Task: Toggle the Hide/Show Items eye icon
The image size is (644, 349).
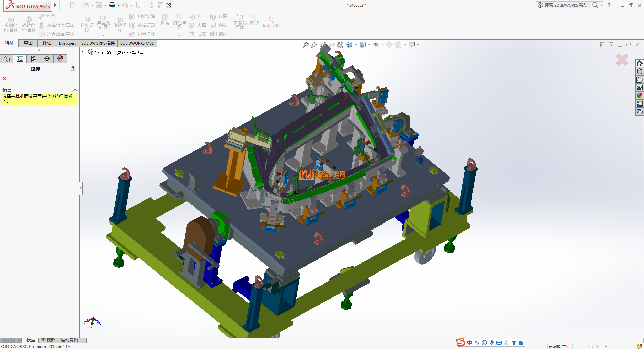Action: point(376,45)
